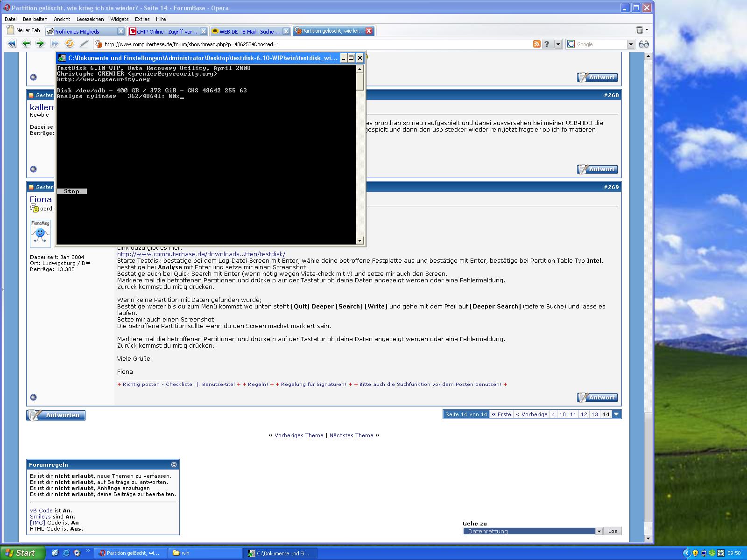
Task: Click the online status icon in post #269
Action: pos(33,397)
